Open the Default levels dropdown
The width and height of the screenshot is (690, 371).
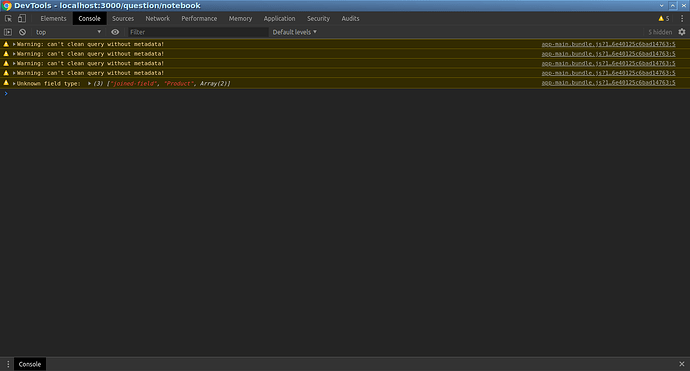294,32
